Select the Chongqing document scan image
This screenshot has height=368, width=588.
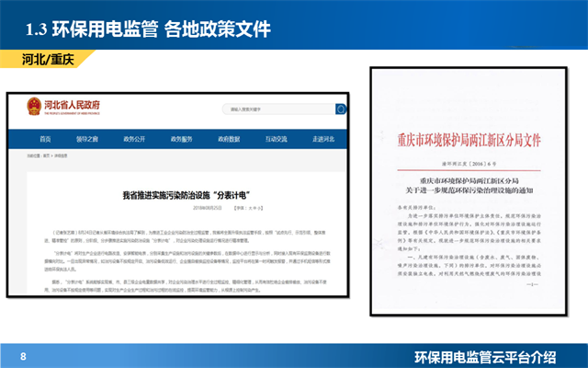(469, 191)
